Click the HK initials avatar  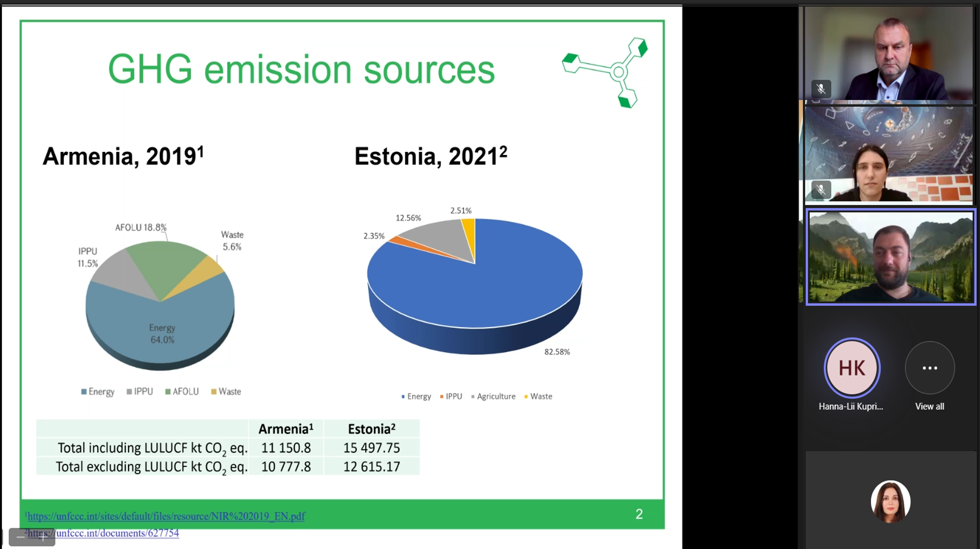click(x=852, y=368)
